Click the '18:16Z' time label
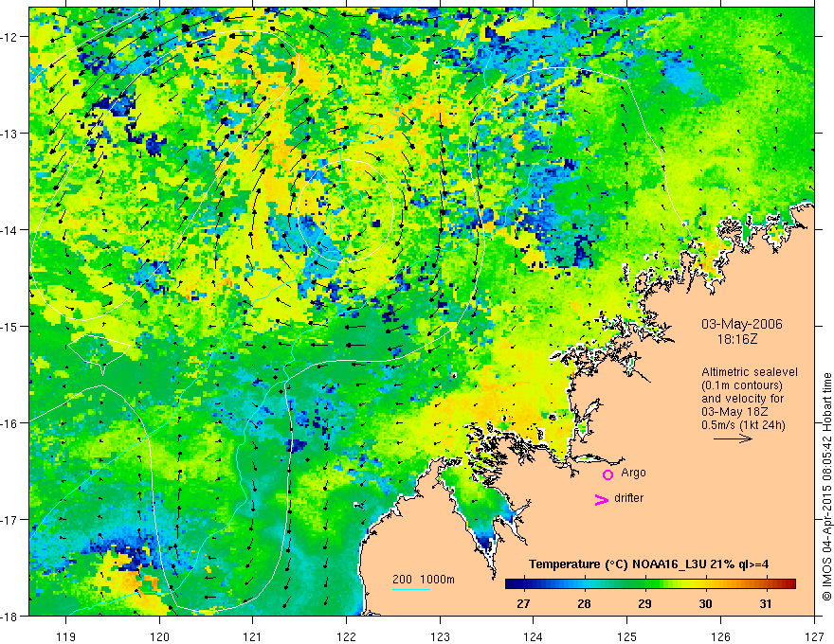 736,339
